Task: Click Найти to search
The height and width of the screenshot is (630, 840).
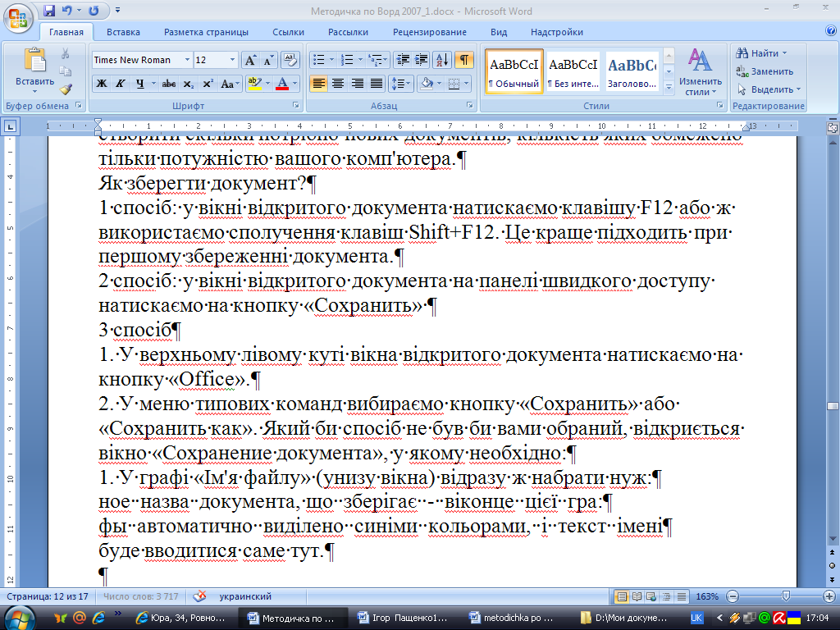Action: click(761, 53)
